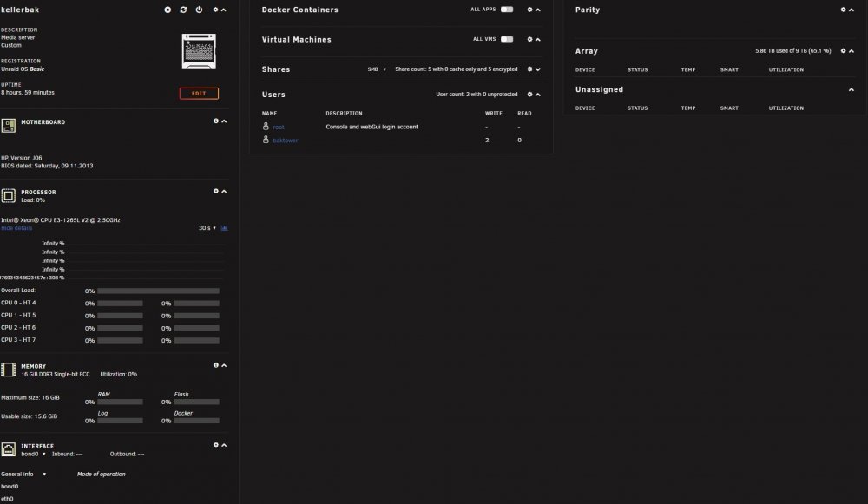Open the SMB protocol dropdown
Image resolution: width=868 pixels, height=504 pixels.
click(377, 69)
